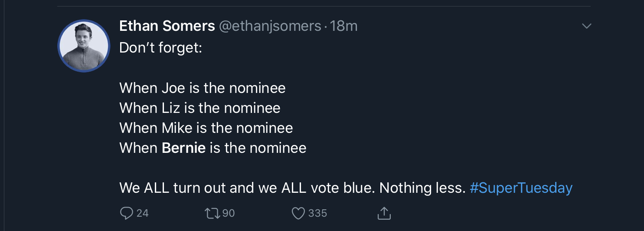This screenshot has width=644, height=231.
Task: Click the "Don't forget:" text line
Action: [x=160, y=47]
